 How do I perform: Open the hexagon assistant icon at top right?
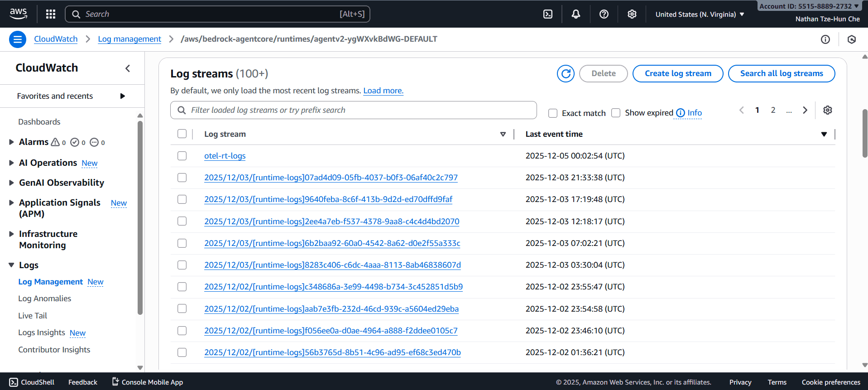pos(852,39)
